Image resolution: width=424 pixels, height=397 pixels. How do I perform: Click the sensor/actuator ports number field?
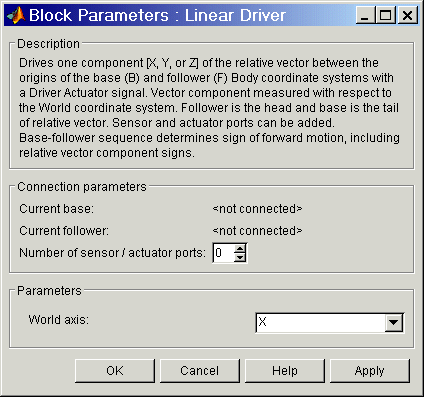pos(223,253)
